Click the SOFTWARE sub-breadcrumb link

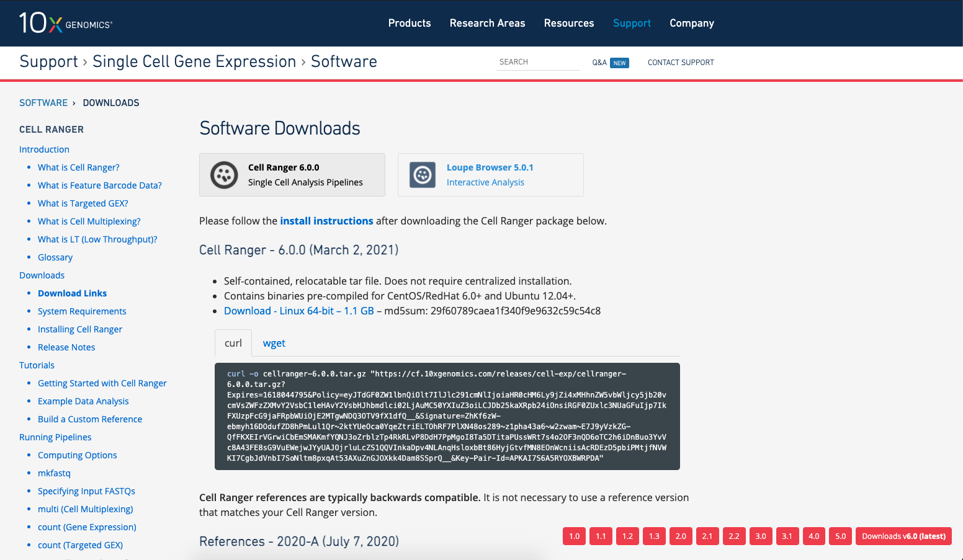click(x=43, y=103)
